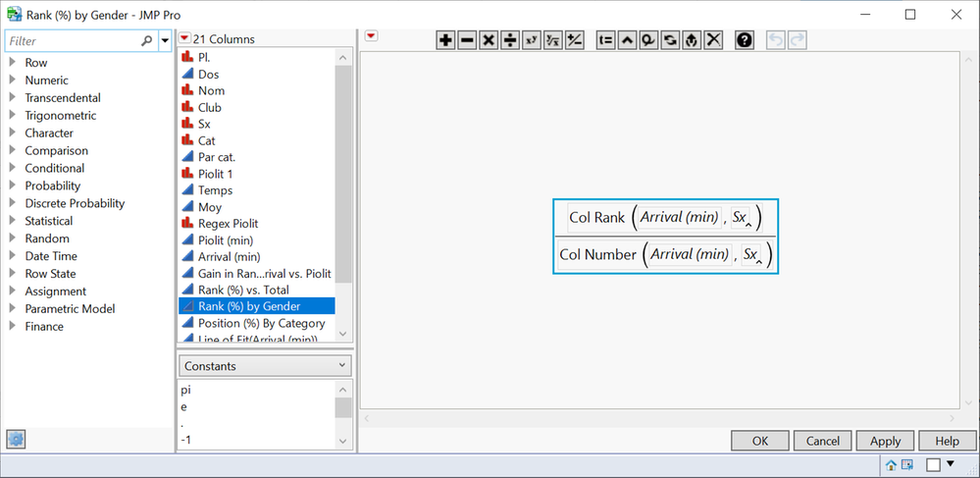The width and height of the screenshot is (980, 478).
Task: Click the Col Number function in formula
Action: pyautogui.click(x=598, y=254)
